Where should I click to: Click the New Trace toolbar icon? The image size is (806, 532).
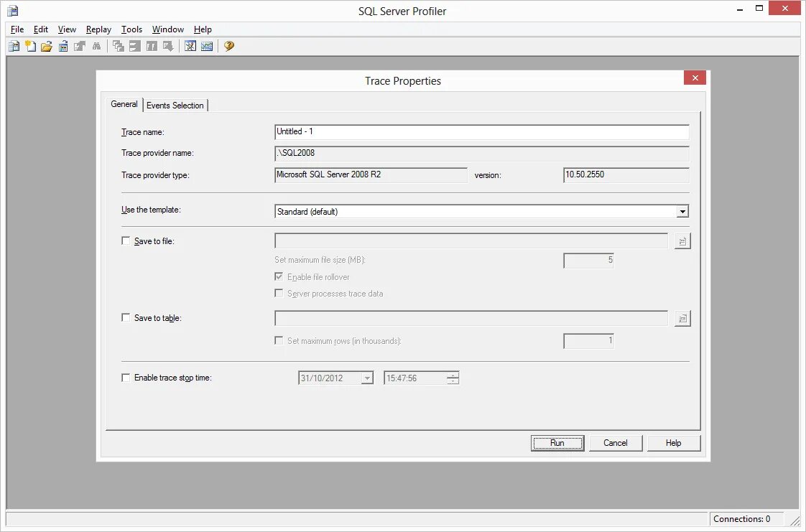(x=14, y=46)
